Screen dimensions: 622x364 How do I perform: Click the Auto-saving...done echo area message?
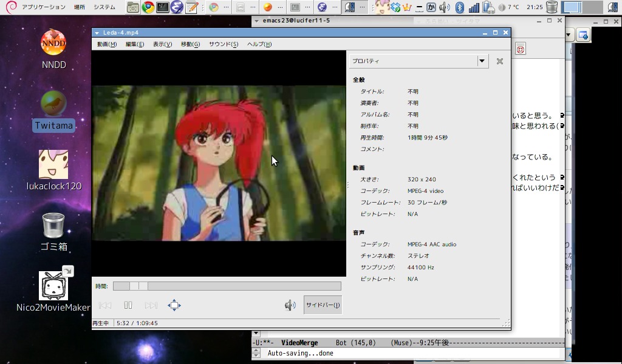pos(300,353)
